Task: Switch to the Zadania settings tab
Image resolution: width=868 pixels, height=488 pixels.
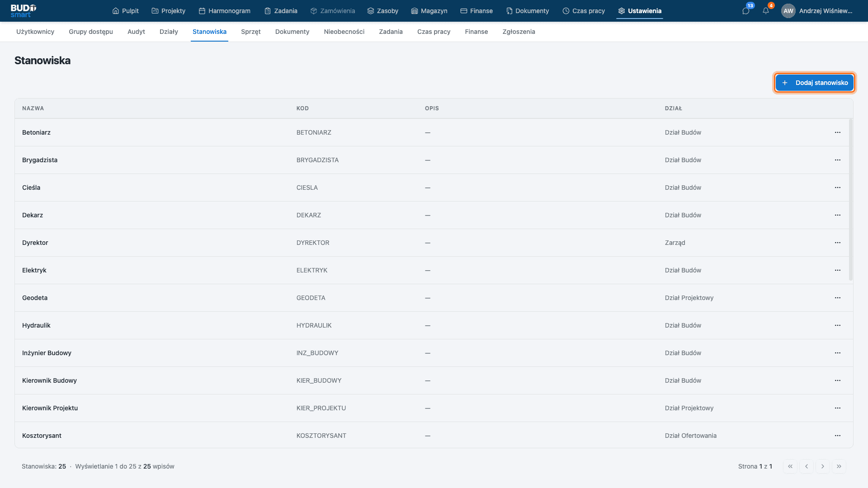Action: pos(391,32)
